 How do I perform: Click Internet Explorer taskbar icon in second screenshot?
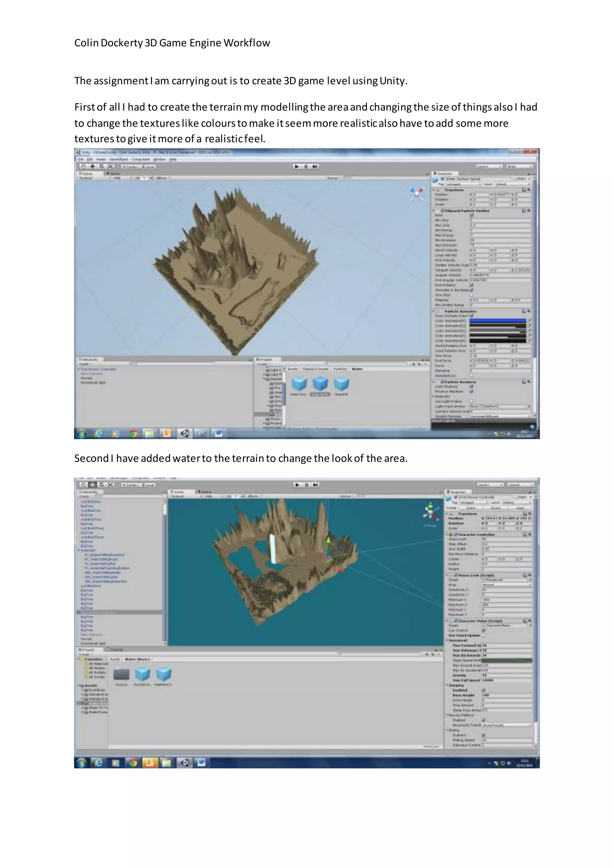(x=98, y=763)
